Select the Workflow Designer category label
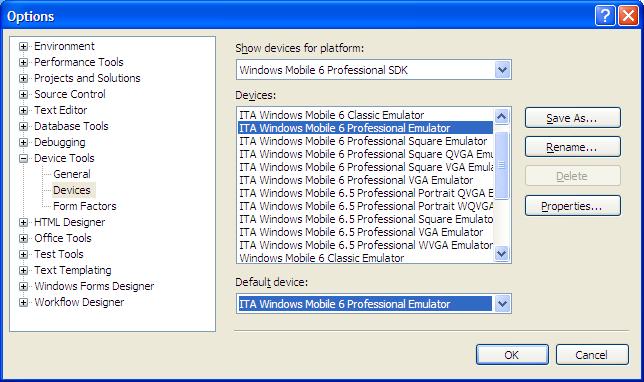This screenshot has height=382, width=644. 79,302
